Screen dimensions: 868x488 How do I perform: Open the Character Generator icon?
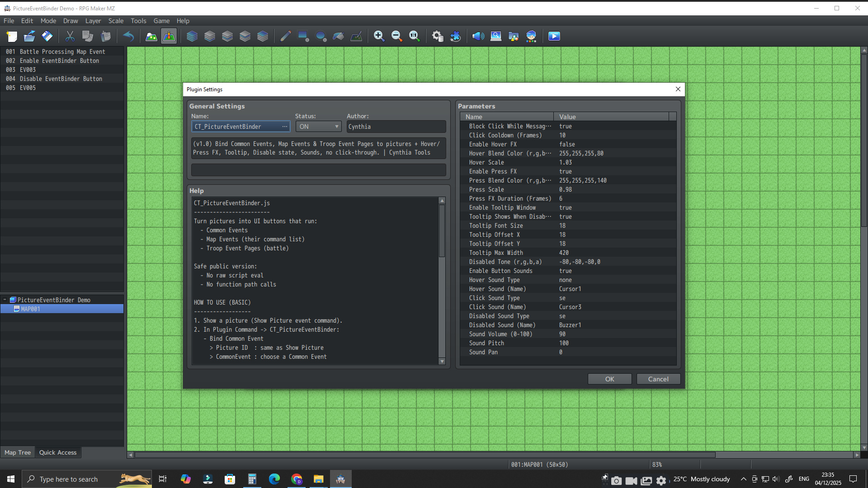(531, 36)
